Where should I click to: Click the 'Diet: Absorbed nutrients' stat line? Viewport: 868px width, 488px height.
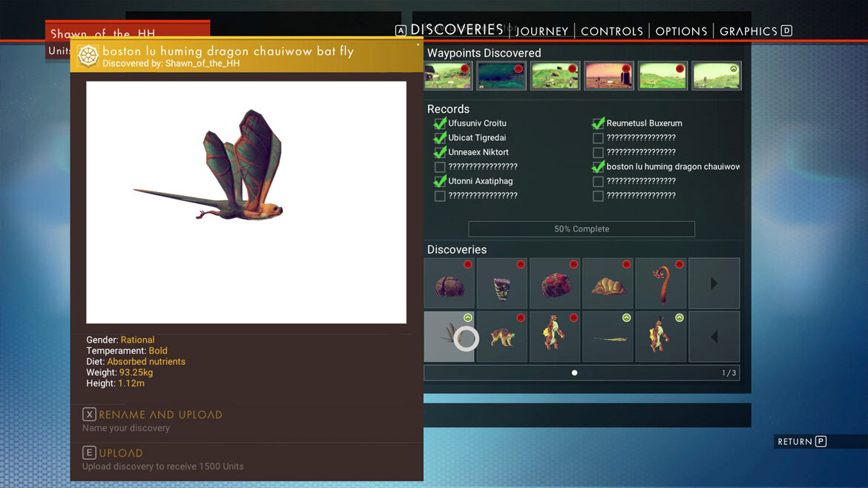(x=136, y=361)
